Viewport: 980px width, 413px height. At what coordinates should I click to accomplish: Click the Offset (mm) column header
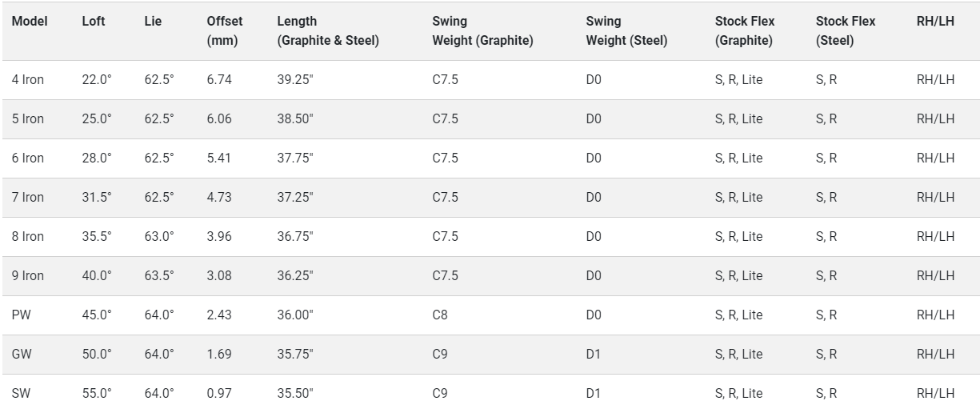coord(225,30)
